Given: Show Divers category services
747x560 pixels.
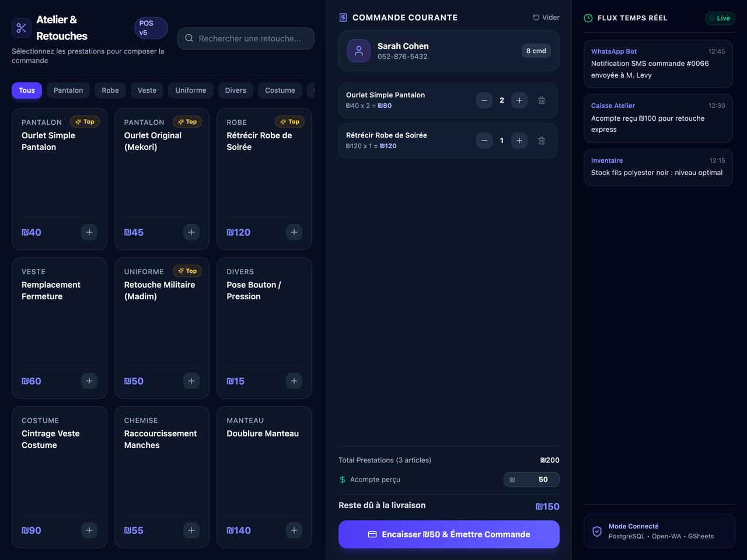Looking at the screenshot, I should point(236,90).
